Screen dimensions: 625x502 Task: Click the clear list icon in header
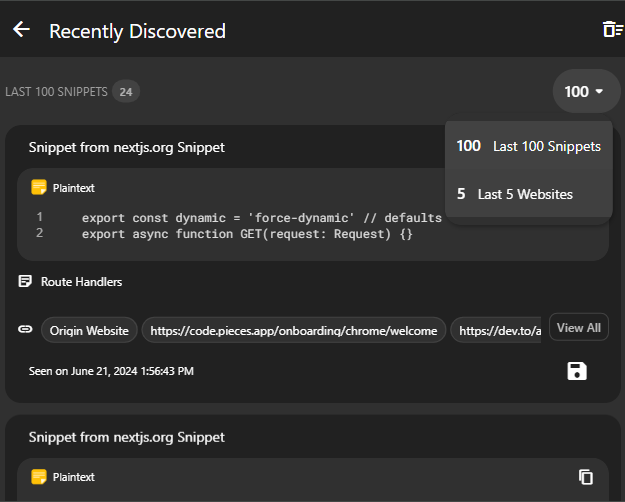point(612,30)
